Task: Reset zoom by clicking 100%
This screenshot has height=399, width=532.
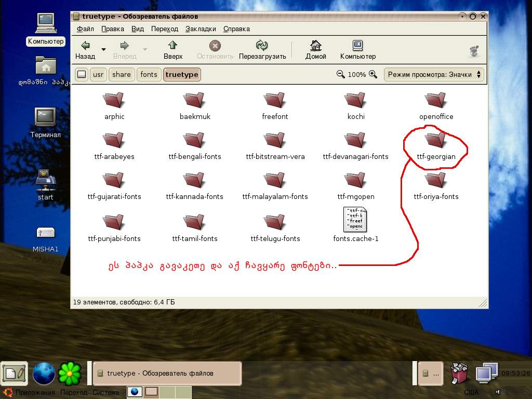Action: pos(356,75)
